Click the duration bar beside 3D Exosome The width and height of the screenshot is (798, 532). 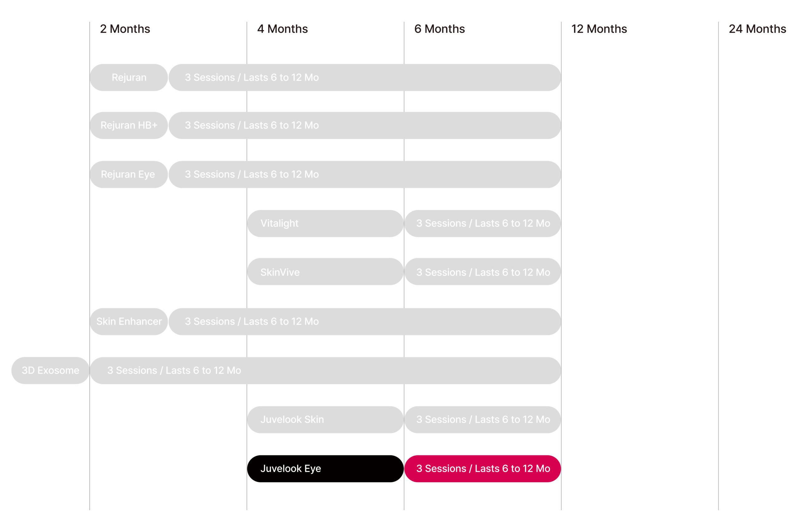325,371
